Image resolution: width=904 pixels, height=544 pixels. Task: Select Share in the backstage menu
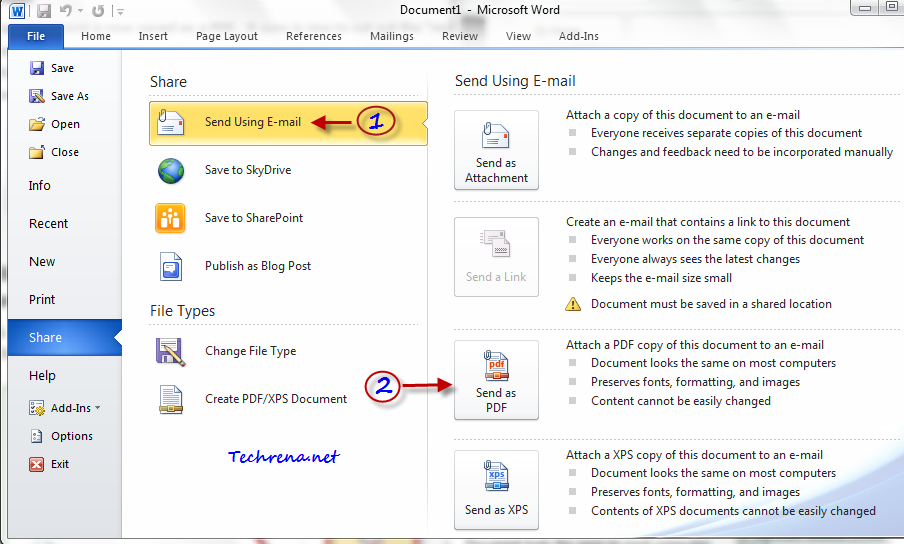point(65,338)
